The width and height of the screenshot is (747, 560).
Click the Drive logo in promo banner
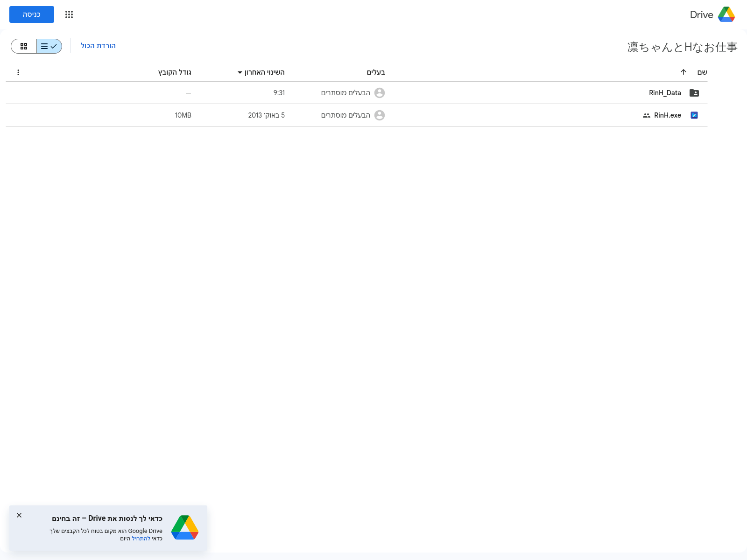pos(185,527)
